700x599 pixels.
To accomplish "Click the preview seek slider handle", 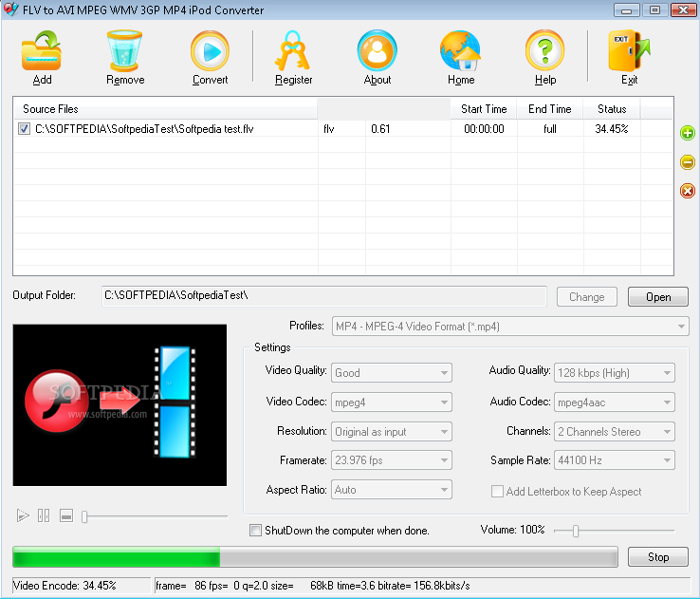I will point(84,516).
